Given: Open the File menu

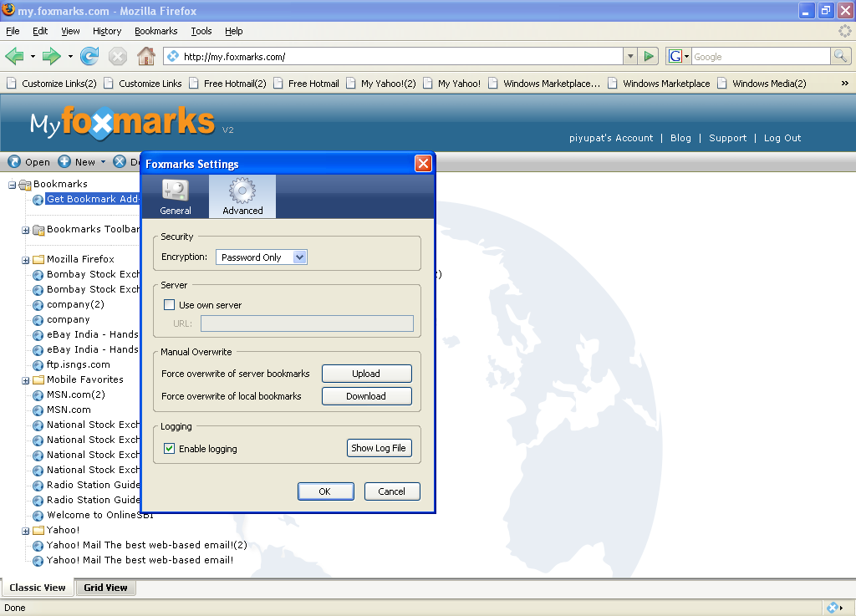Looking at the screenshot, I should pos(13,31).
